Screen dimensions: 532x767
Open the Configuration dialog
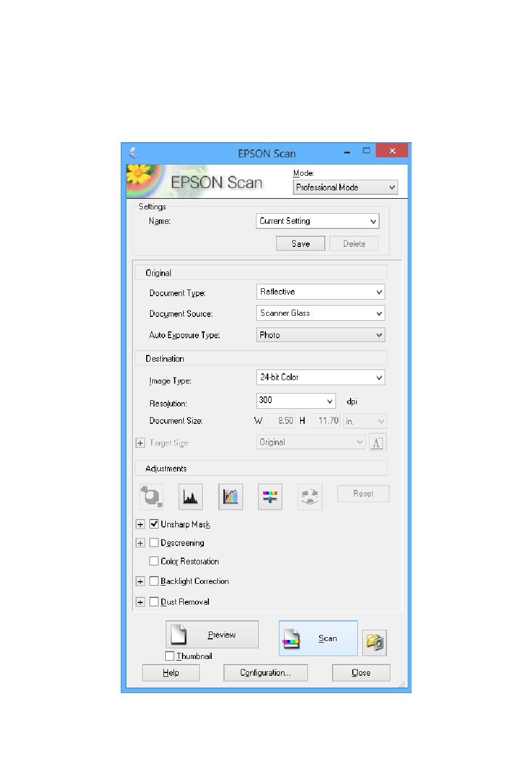pyautogui.click(x=265, y=672)
